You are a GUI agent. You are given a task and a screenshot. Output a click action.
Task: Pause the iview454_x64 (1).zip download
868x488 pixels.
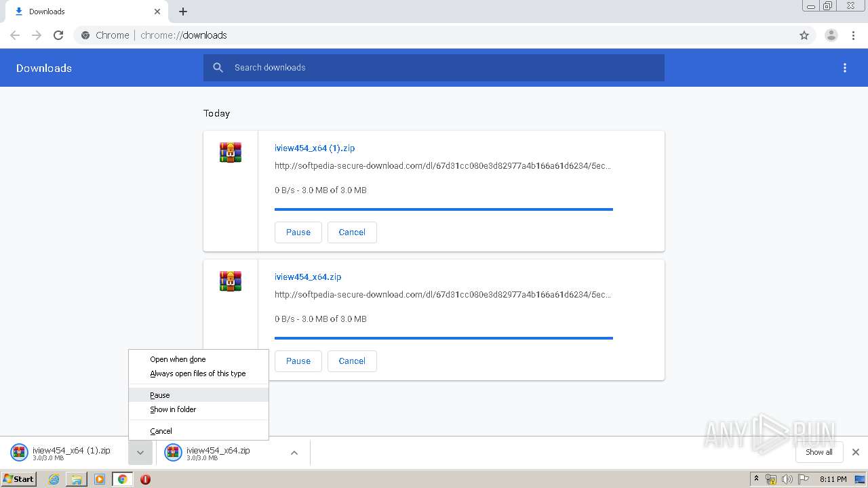(298, 232)
